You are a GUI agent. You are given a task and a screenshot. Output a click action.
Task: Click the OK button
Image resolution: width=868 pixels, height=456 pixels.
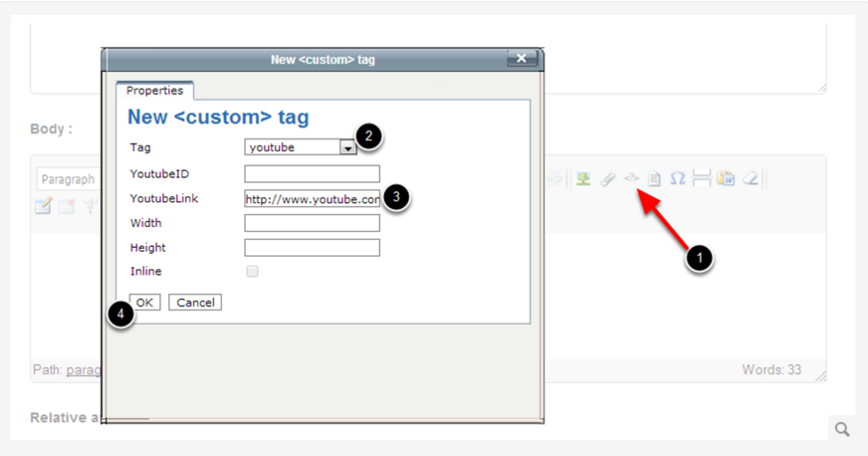coord(145,302)
